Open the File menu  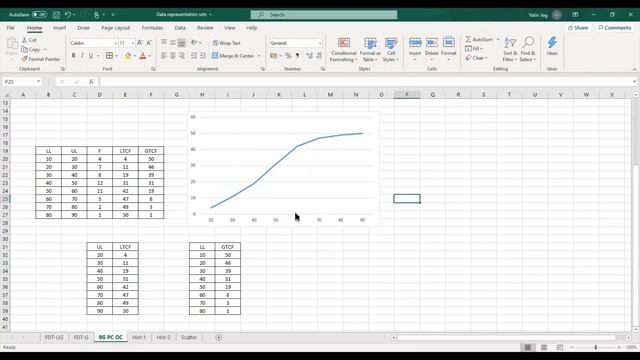point(11,28)
